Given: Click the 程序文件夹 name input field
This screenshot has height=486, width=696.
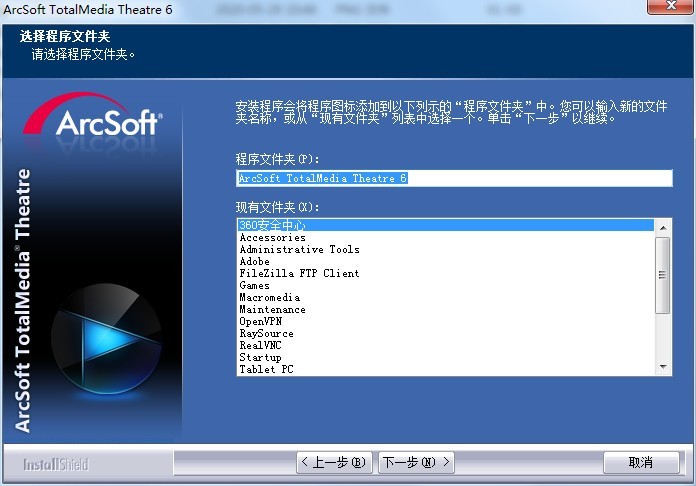Looking at the screenshot, I should pos(454,178).
